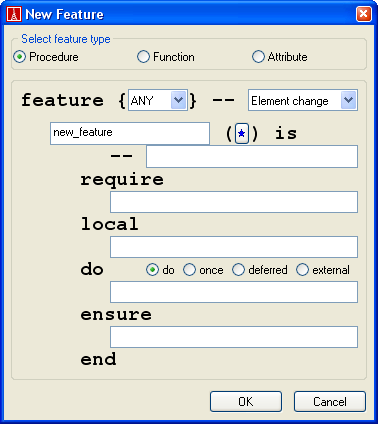Click the ensure postcondition field
The image size is (378, 424).
pos(234,337)
